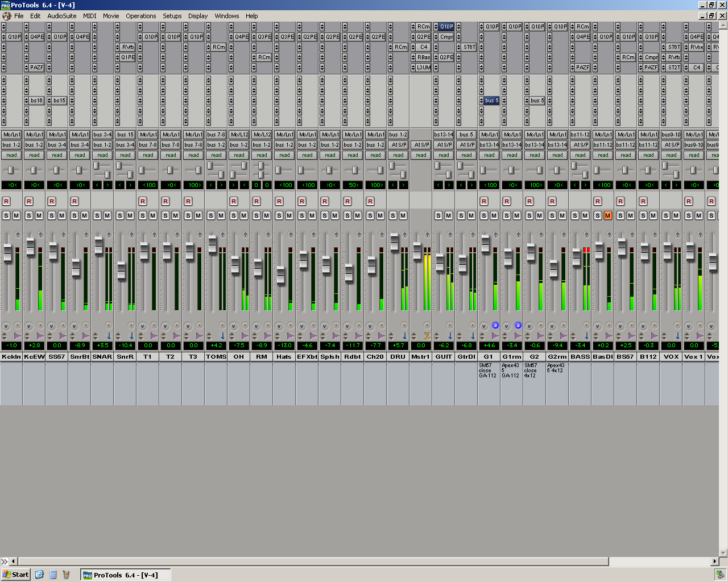Click the aux arrow icon on TOMS track

pos(222,336)
